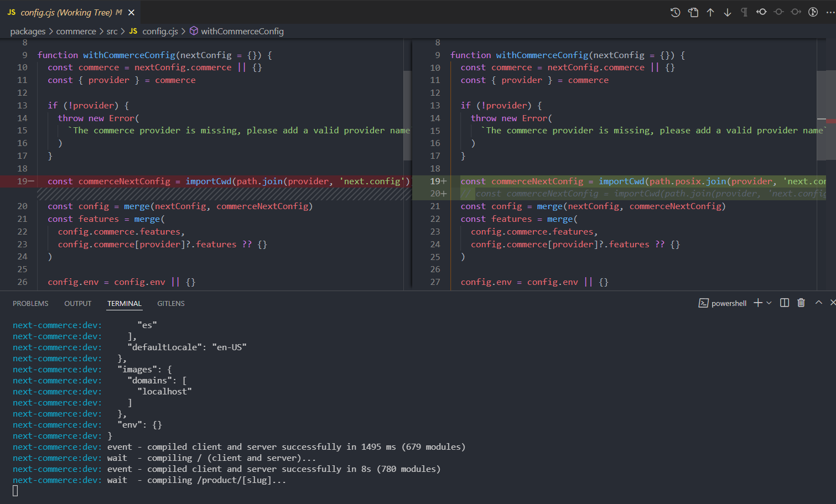
Task: Click the commented-out line in the right editor
Action: (x=643, y=194)
